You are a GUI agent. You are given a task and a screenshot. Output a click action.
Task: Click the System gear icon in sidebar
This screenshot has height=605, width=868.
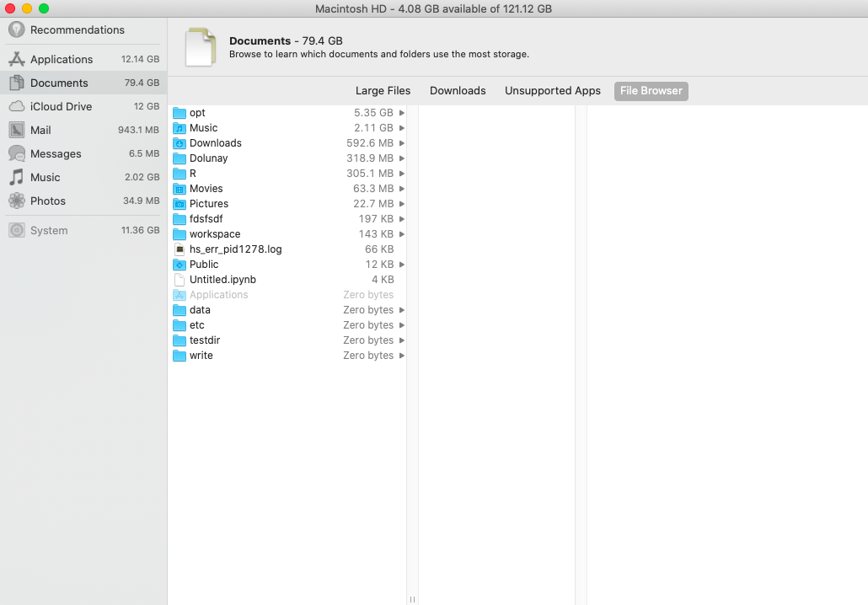click(x=17, y=230)
